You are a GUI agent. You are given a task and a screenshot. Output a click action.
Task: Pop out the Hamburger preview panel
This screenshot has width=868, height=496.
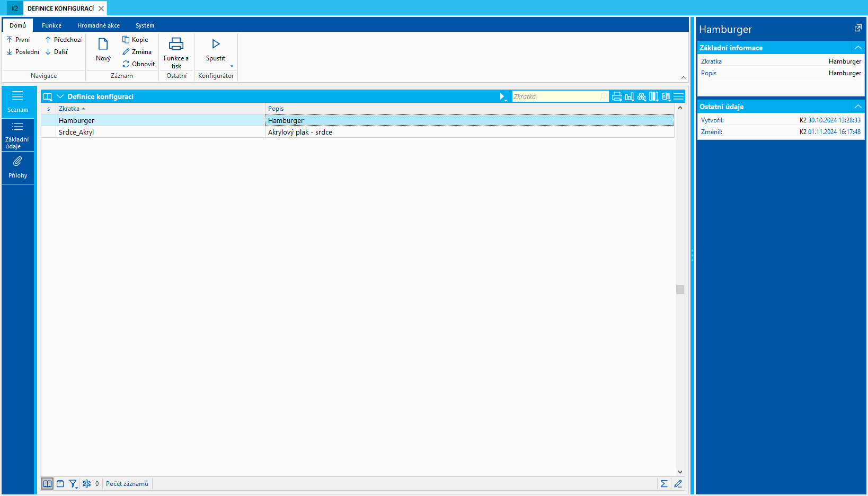click(x=858, y=28)
